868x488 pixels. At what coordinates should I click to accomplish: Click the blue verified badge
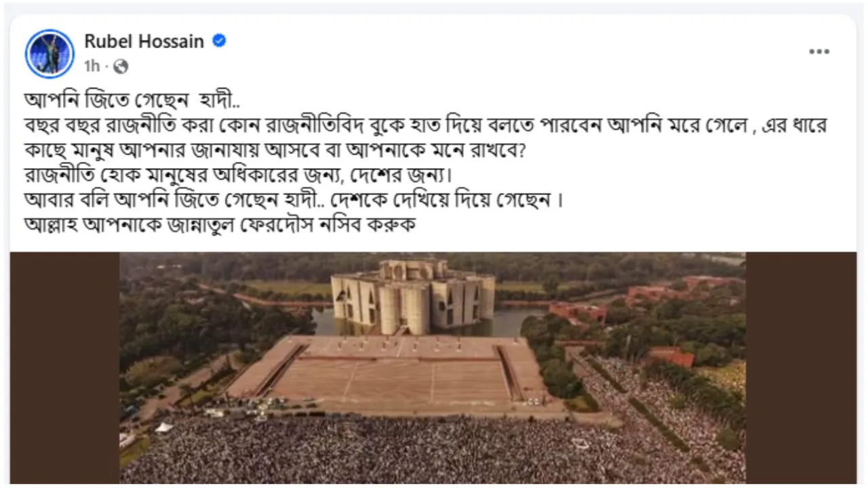(219, 41)
